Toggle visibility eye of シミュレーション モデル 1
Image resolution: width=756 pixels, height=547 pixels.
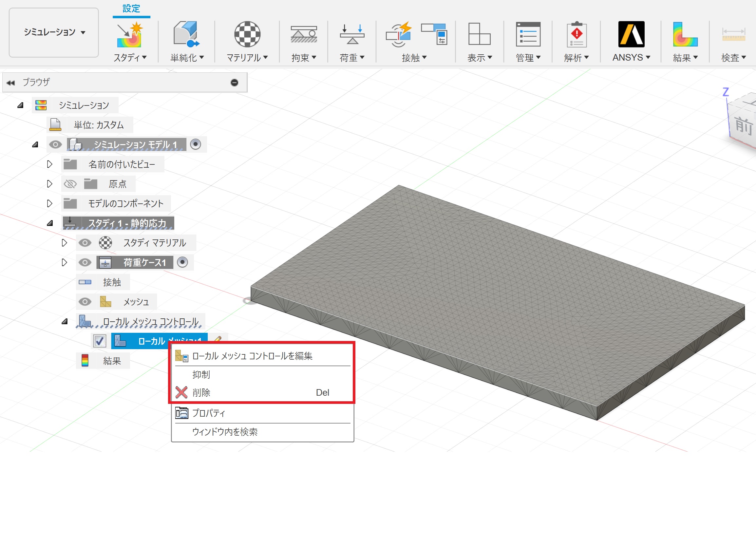55,144
